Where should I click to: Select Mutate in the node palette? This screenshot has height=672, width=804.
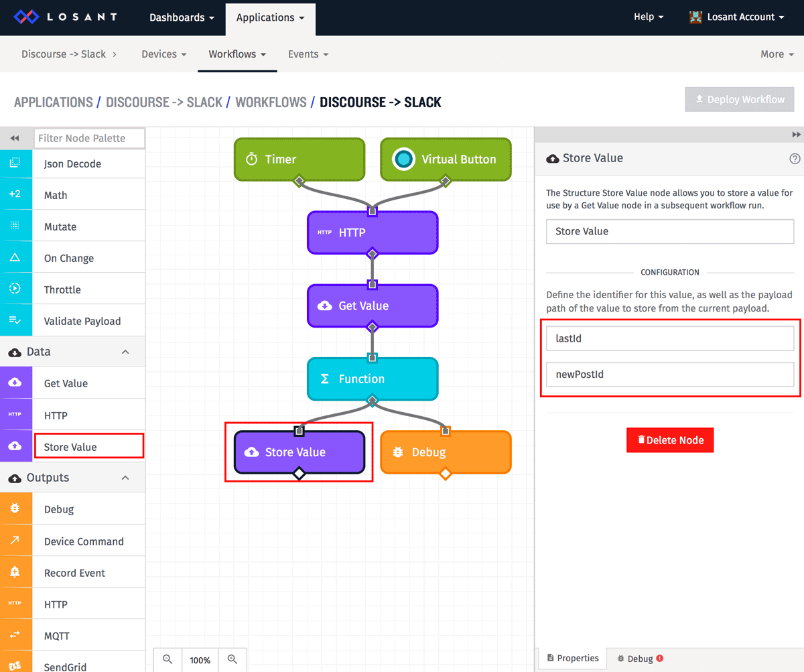72,226
